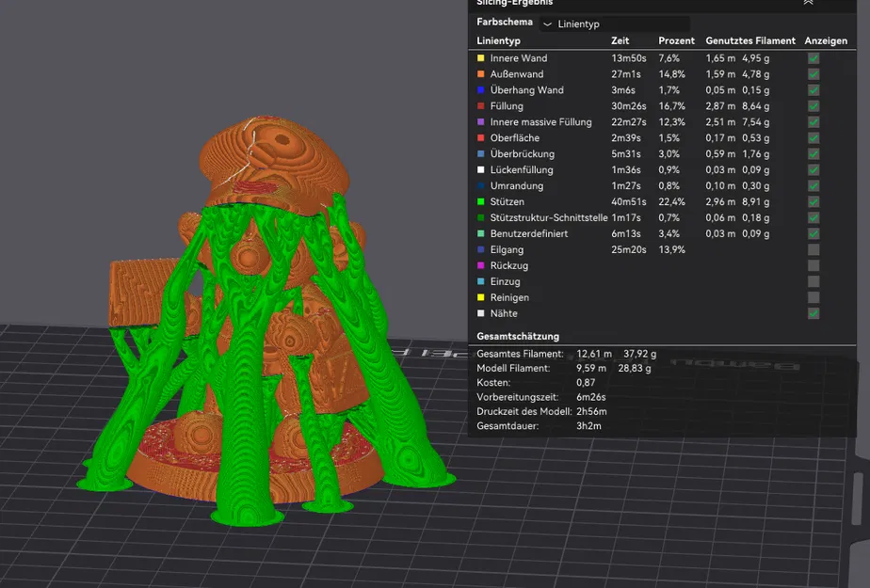The image size is (870, 588).
Task: Click the blue Überhang Wand legend square
Action: (479, 90)
